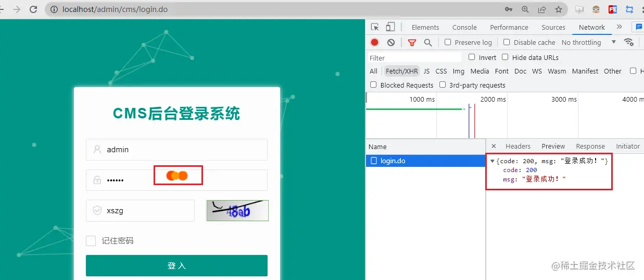Image resolution: width=644 pixels, height=280 pixels.
Task: Click the red FE extension icon
Action: (x=613, y=9)
